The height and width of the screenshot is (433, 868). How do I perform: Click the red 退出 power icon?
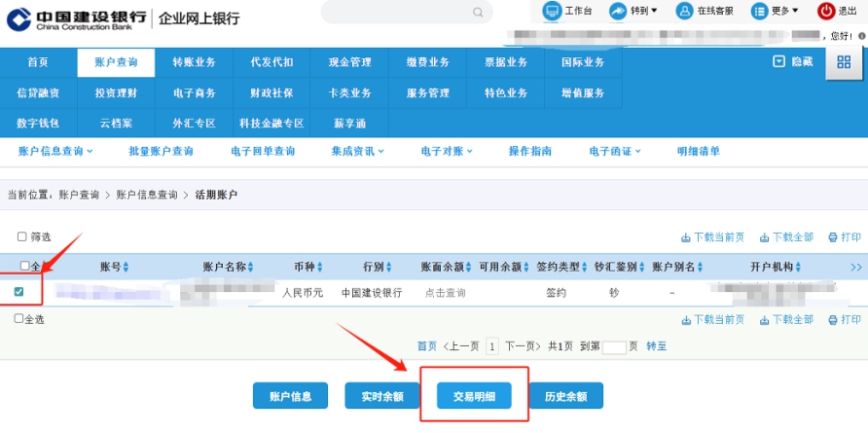pyautogui.click(x=826, y=11)
